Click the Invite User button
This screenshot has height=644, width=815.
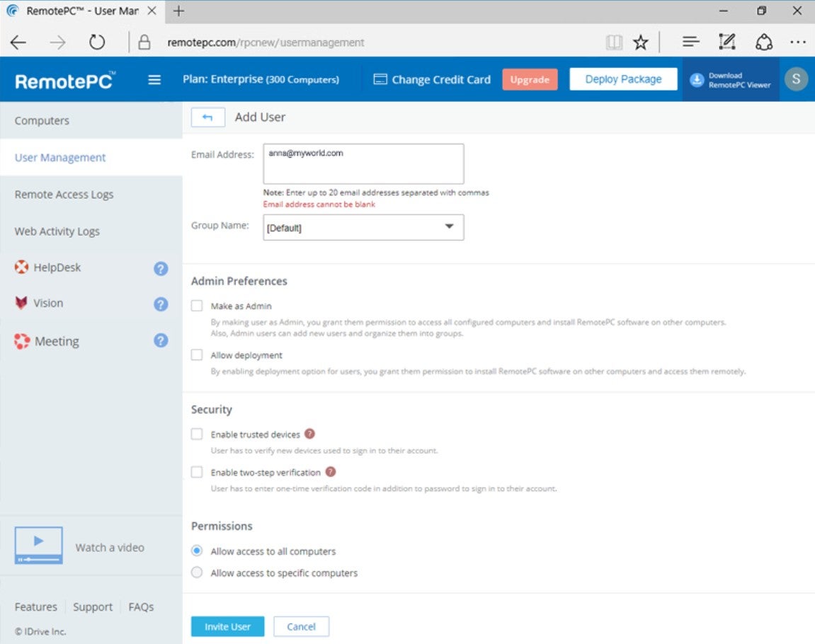click(228, 626)
